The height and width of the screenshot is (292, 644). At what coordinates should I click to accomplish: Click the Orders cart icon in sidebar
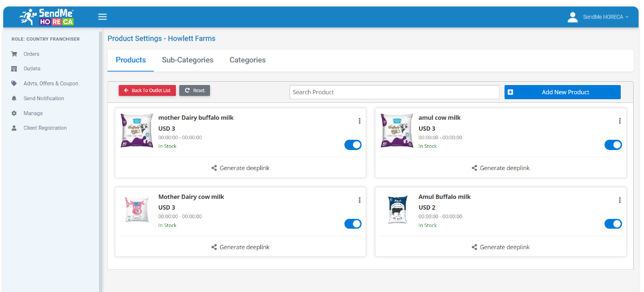coord(15,54)
